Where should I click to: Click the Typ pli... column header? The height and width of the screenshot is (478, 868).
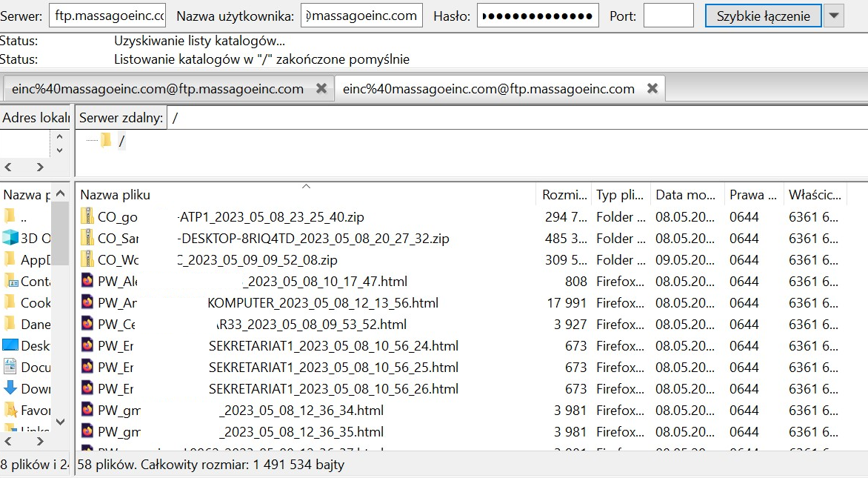621,194
